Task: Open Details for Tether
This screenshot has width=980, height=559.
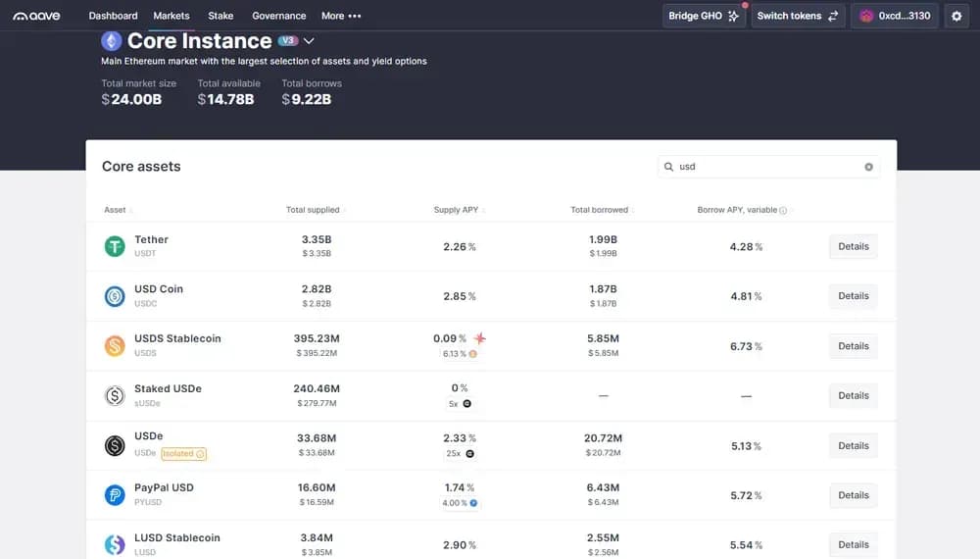Action: coord(854,246)
